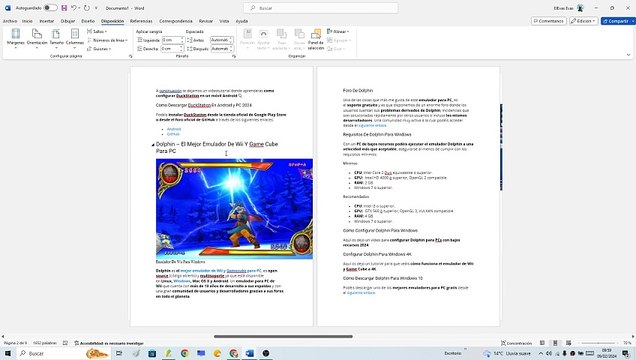The height and width of the screenshot is (360, 636).
Task: Expand the Saltos breaks menu
Action: click(97, 31)
